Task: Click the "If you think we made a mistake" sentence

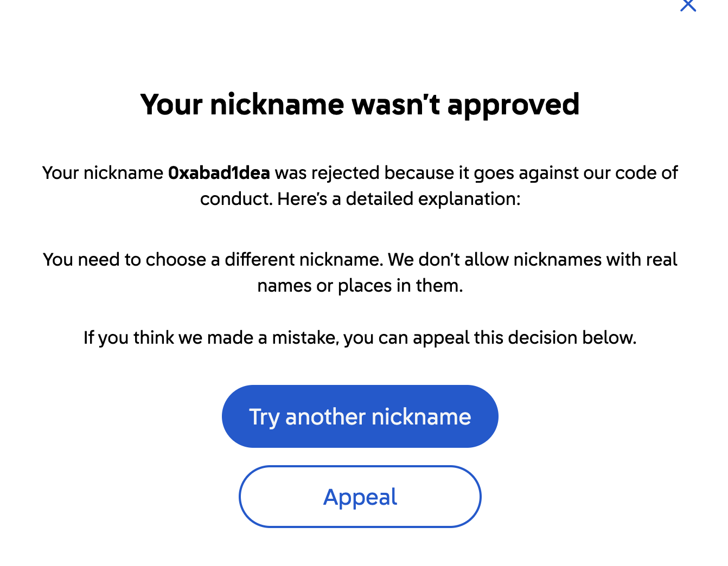Action: click(x=360, y=338)
